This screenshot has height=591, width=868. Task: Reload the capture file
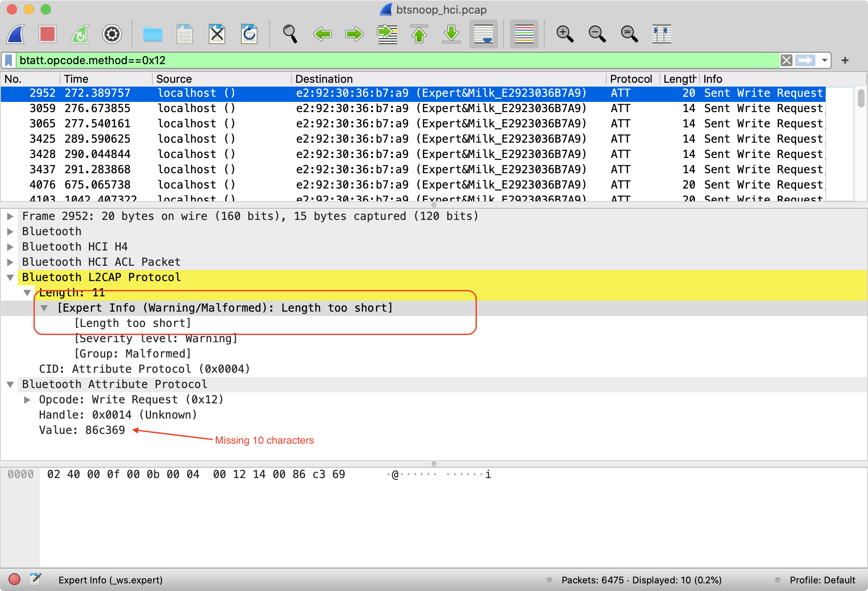(249, 34)
